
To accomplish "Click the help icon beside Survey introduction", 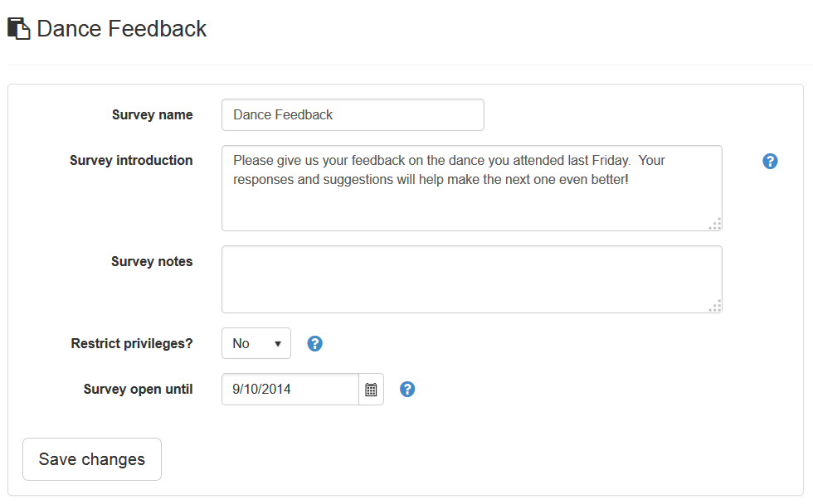I will click(x=770, y=161).
